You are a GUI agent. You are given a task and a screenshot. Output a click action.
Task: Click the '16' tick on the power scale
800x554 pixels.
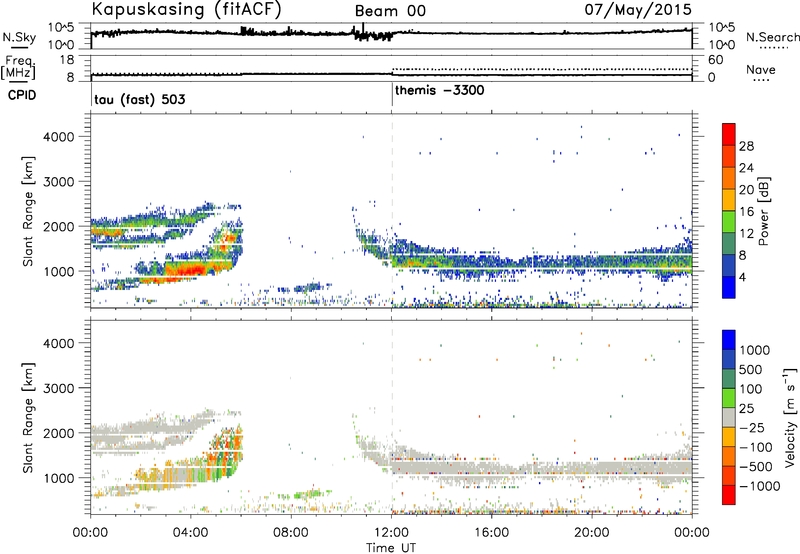[x=746, y=212]
